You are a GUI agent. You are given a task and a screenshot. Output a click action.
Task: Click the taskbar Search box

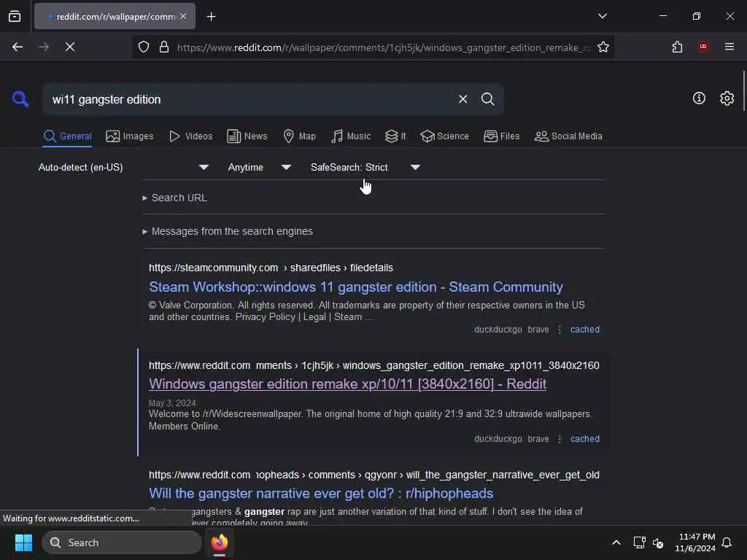pyautogui.click(x=122, y=542)
